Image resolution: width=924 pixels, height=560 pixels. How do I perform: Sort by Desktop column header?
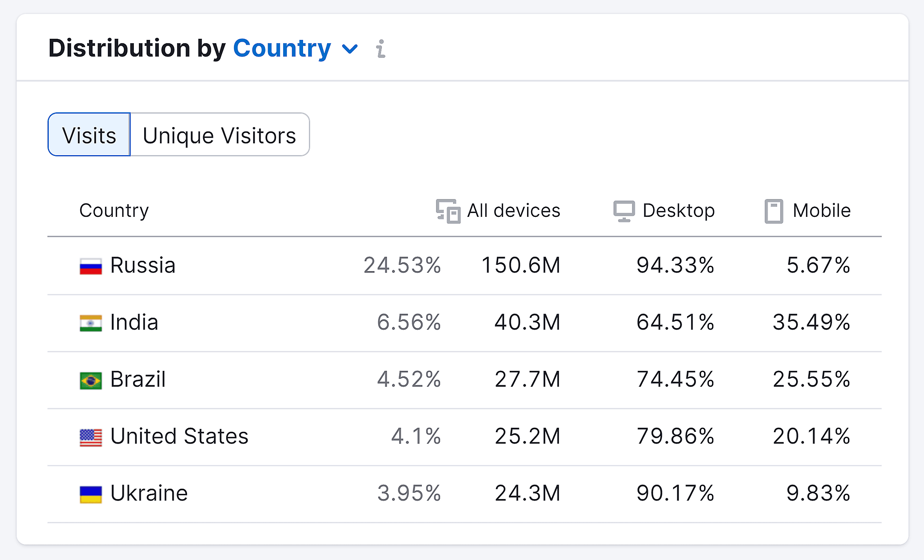point(678,211)
